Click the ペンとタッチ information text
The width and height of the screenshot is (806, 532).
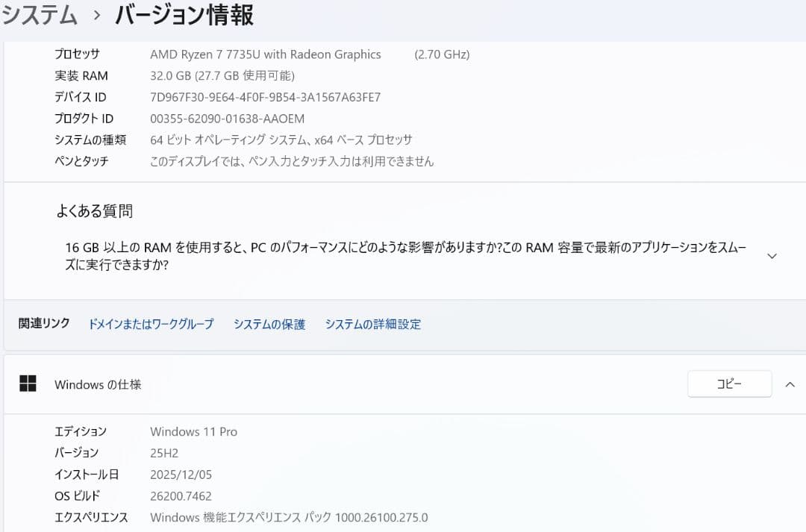pos(291,161)
